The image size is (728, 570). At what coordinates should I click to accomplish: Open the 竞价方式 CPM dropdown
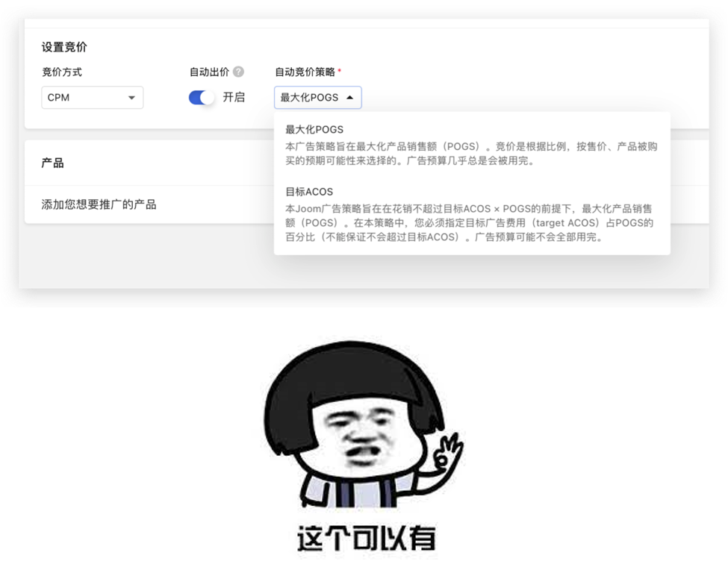click(93, 98)
